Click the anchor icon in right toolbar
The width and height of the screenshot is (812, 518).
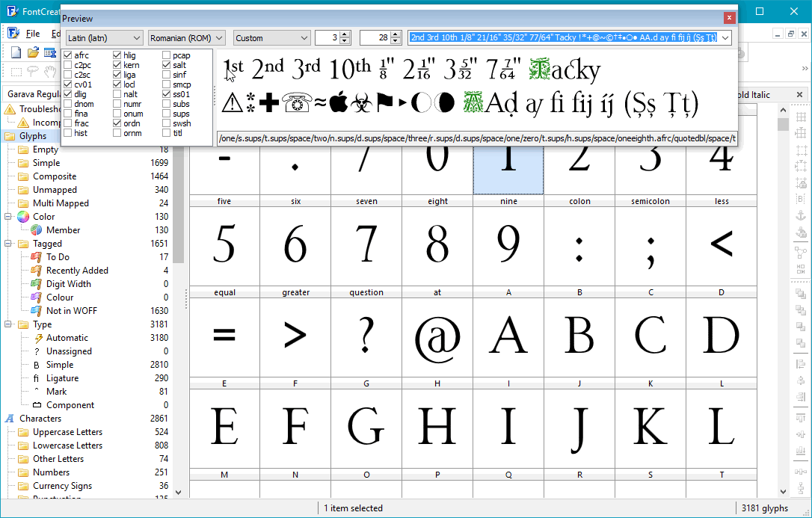click(801, 216)
